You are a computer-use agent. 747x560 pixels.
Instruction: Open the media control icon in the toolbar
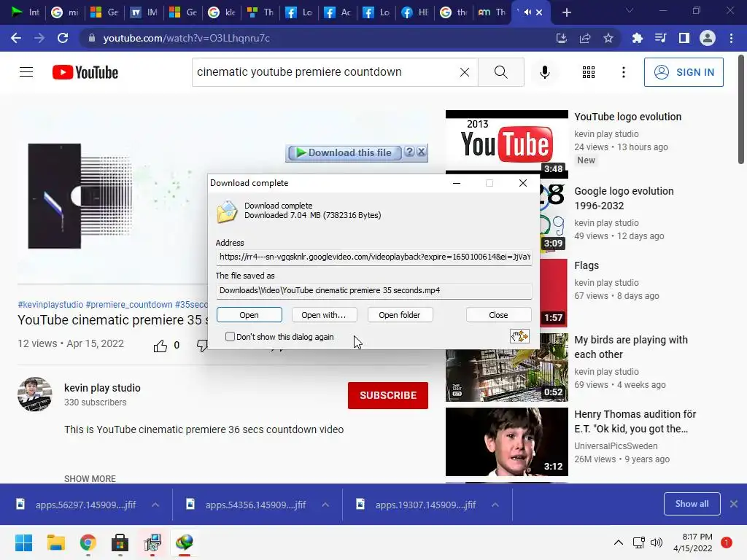coord(660,38)
